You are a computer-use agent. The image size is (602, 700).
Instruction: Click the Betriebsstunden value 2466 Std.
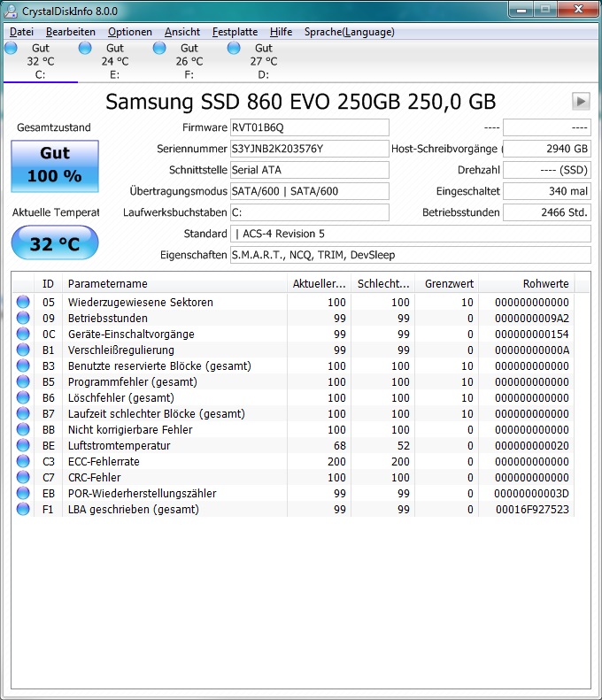[547, 212]
